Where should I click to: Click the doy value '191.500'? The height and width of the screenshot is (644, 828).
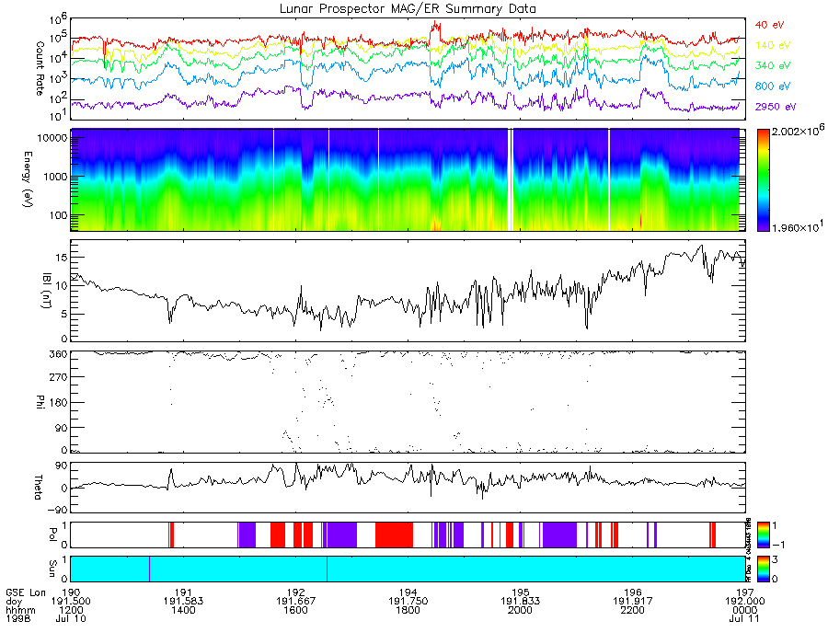point(71,602)
